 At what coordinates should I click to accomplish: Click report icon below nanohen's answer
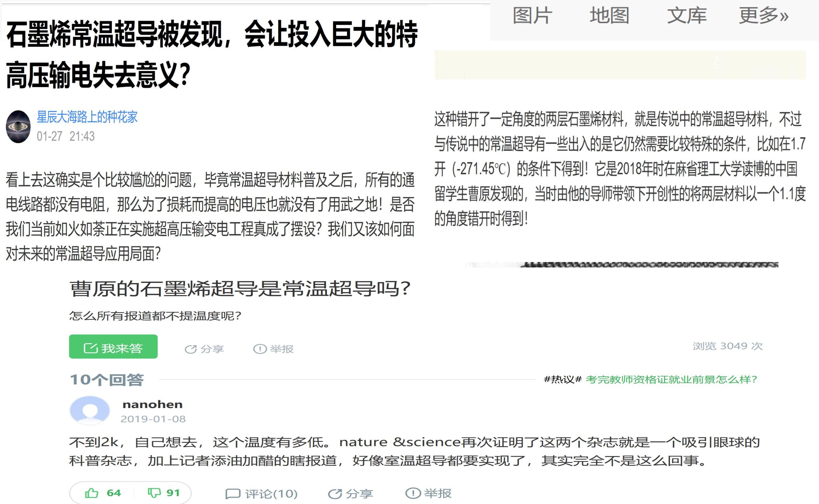pyautogui.click(x=413, y=493)
